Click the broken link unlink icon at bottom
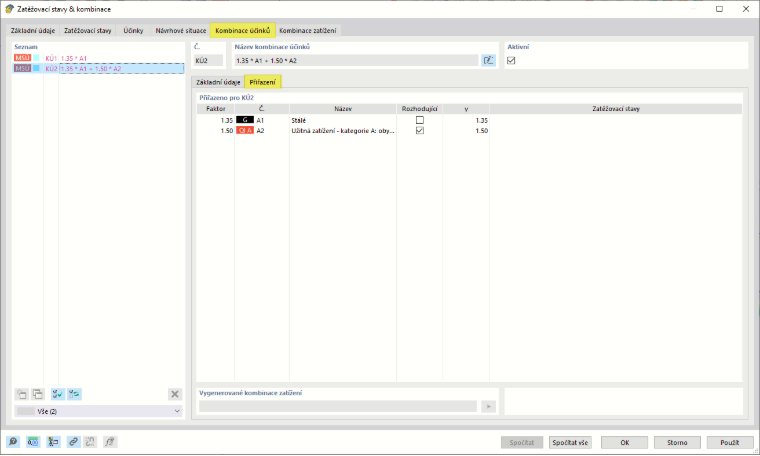The width and height of the screenshot is (760, 456). tap(90, 442)
